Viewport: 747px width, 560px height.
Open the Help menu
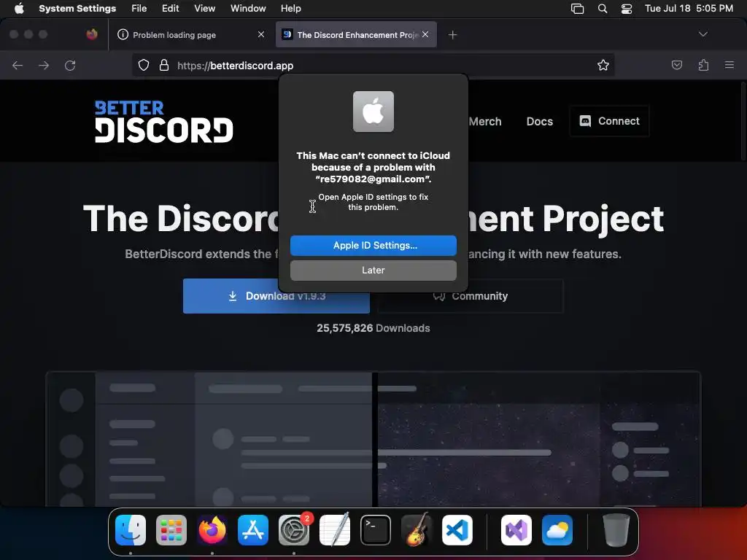290,8
